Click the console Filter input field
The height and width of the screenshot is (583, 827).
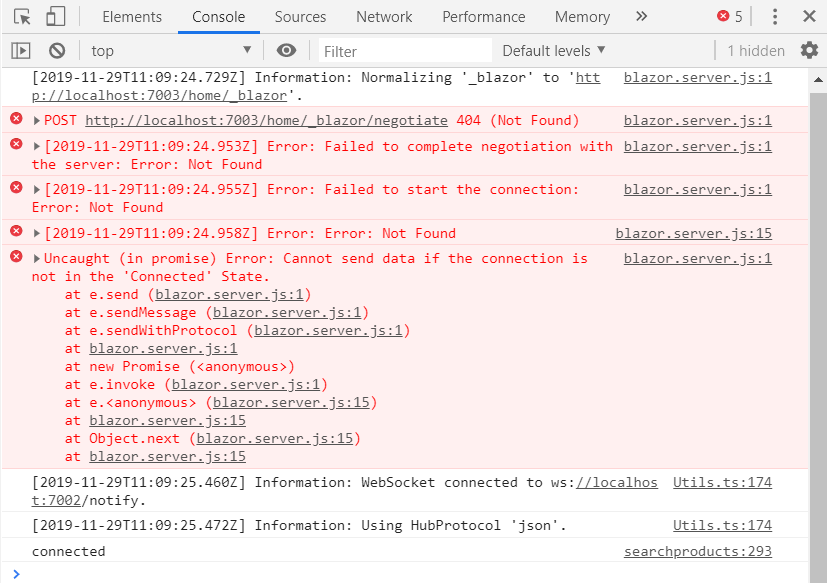pyautogui.click(x=405, y=51)
